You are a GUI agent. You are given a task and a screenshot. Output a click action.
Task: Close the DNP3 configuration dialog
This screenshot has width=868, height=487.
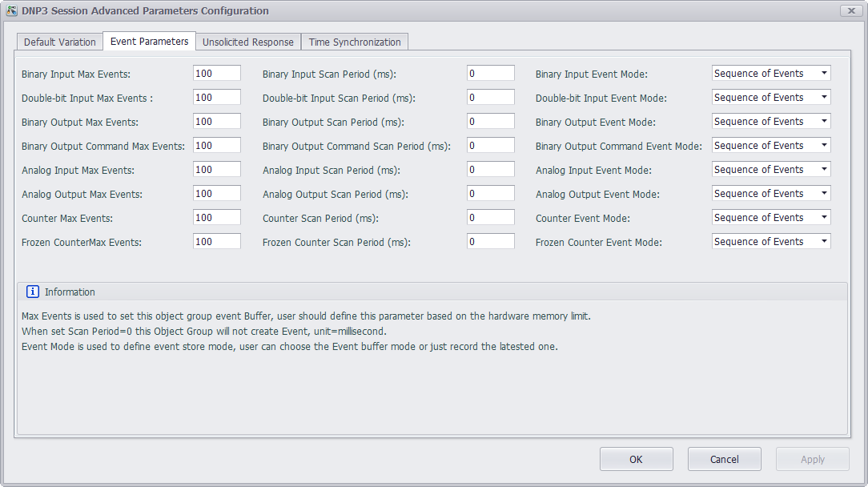click(850, 10)
